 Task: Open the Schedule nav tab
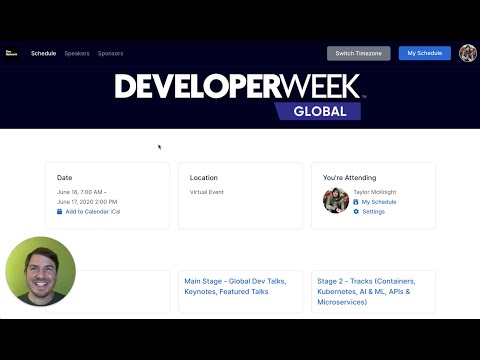[x=43, y=53]
